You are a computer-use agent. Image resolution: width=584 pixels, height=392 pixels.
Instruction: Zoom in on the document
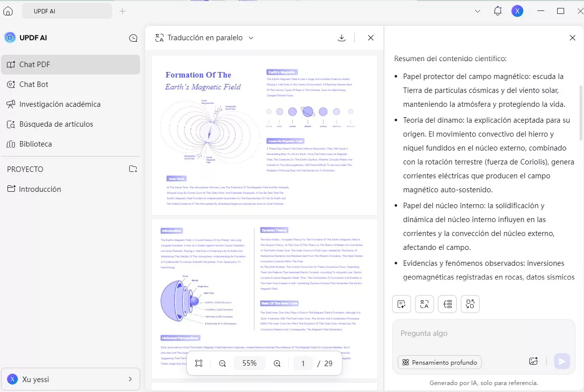point(277,363)
